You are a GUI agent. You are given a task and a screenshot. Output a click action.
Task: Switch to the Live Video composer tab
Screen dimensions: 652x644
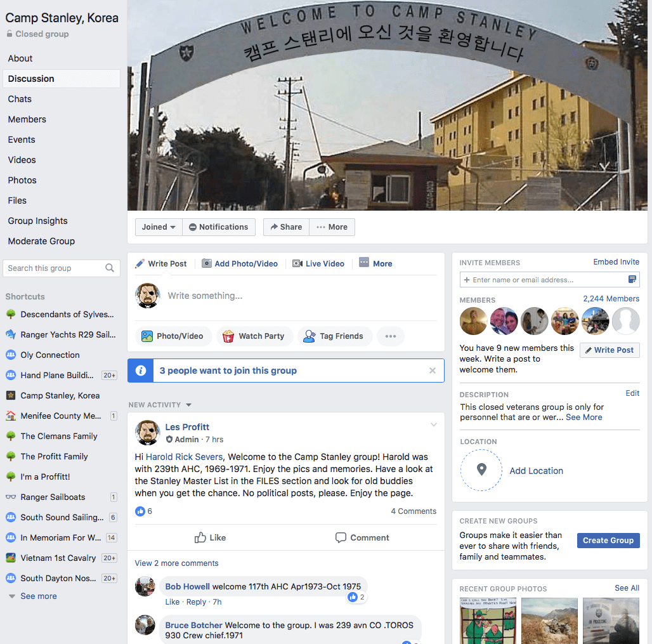tap(318, 264)
